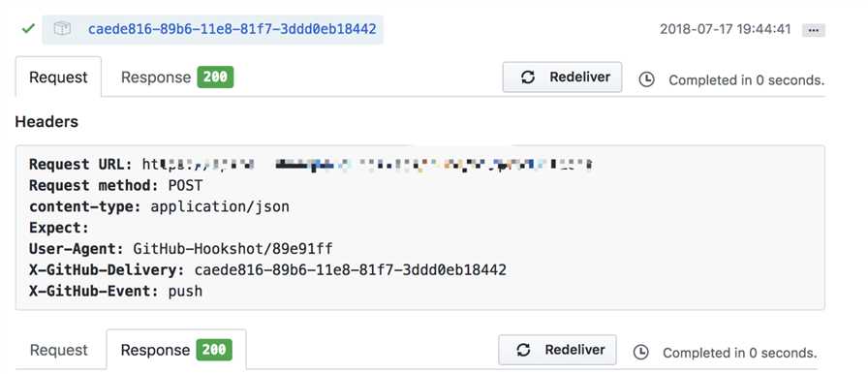Open delivery caede816-89b6-11e8-81f7-3ddd0eb18442 blue link
868x374 pixels.
coord(232,29)
